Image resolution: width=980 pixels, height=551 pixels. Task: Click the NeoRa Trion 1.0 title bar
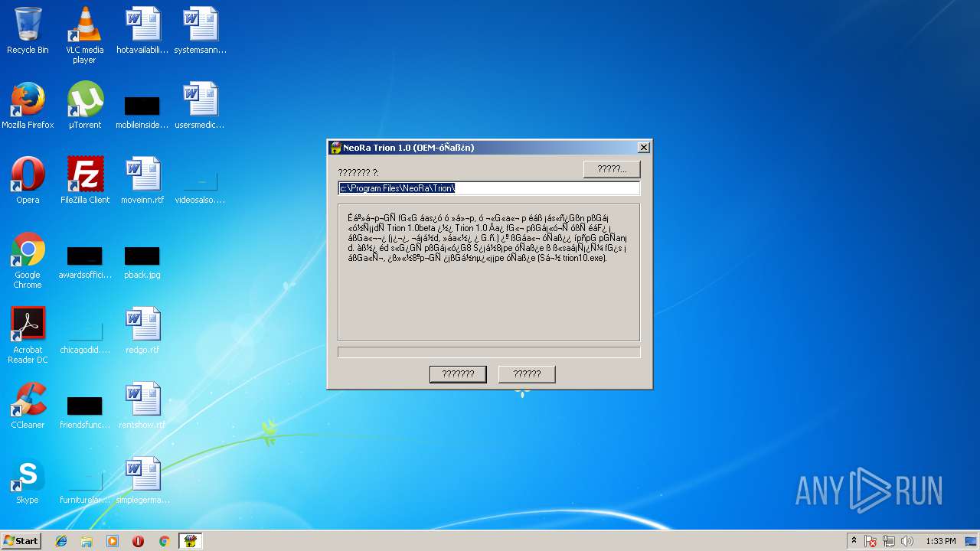pos(488,148)
